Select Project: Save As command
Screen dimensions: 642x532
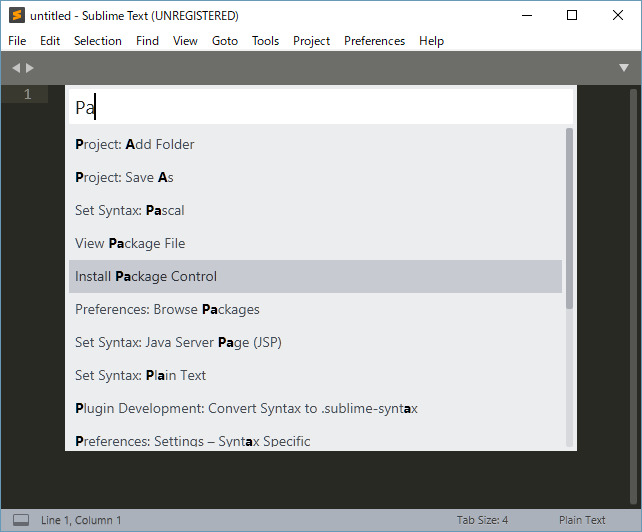click(315, 177)
